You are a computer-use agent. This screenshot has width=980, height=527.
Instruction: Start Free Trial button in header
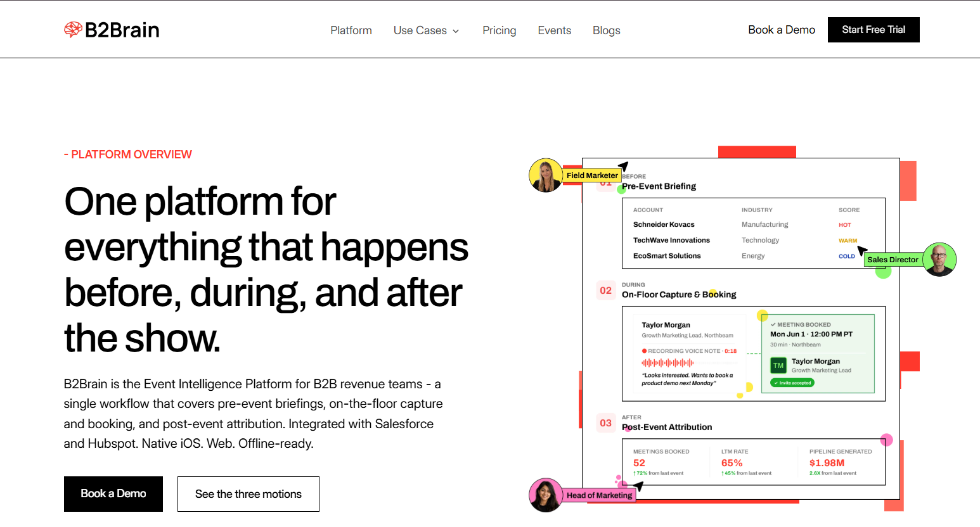tap(874, 30)
